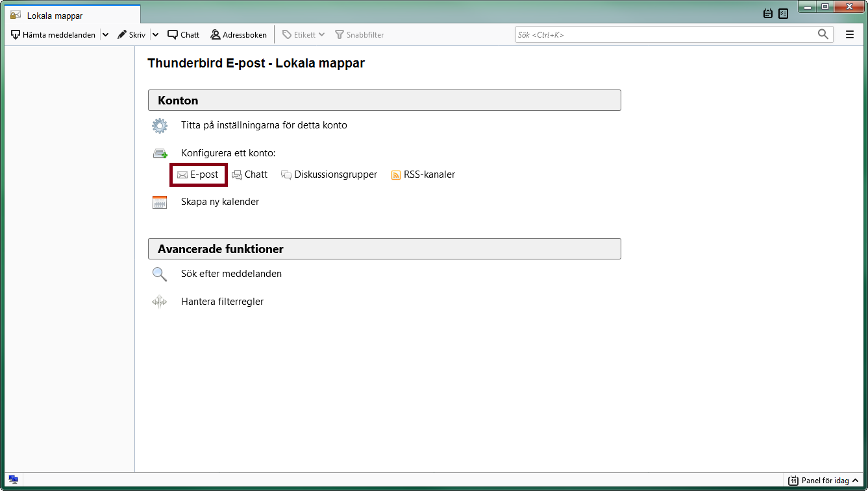Click the Avancerade funktioner header
The height and width of the screenshot is (491, 868).
384,249
